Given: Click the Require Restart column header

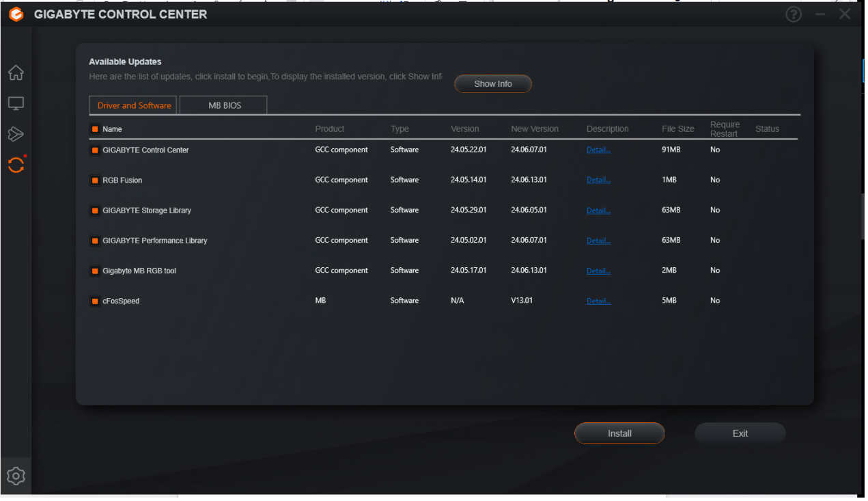Looking at the screenshot, I should pyautogui.click(x=725, y=129).
